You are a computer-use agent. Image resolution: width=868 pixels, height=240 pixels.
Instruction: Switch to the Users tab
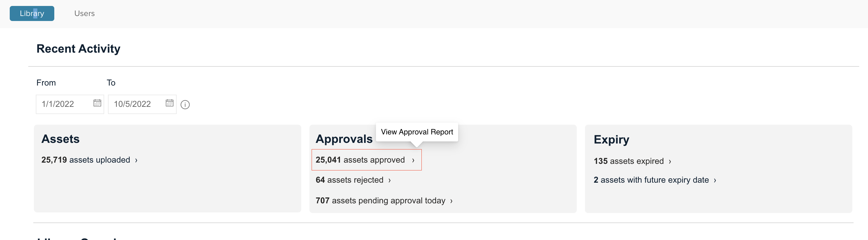coord(84,13)
